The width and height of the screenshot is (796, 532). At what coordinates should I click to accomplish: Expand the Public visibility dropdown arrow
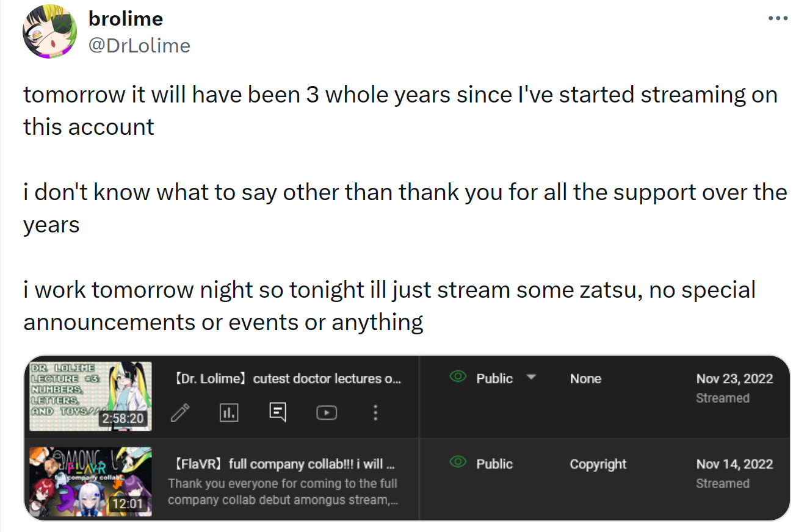(531, 378)
